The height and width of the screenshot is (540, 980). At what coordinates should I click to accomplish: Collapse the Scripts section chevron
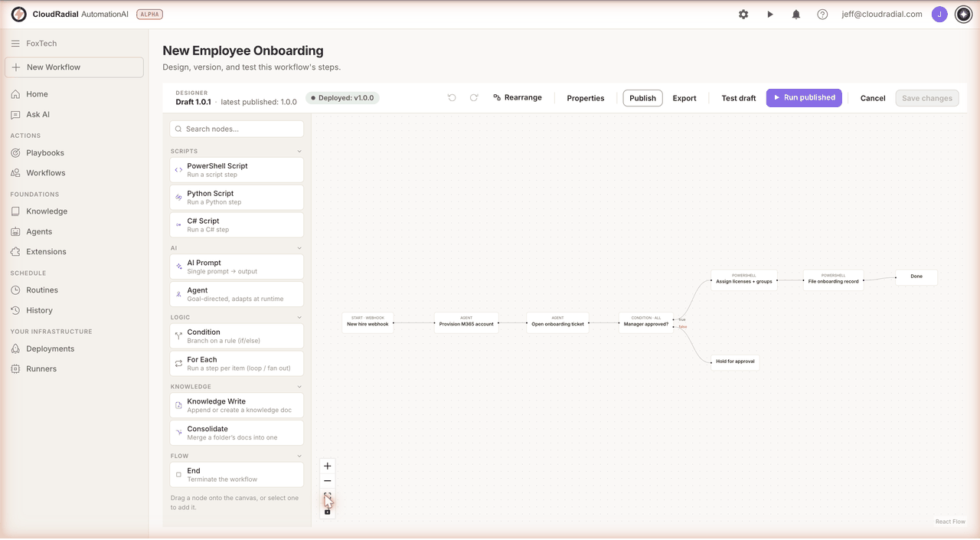pyautogui.click(x=299, y=152)
